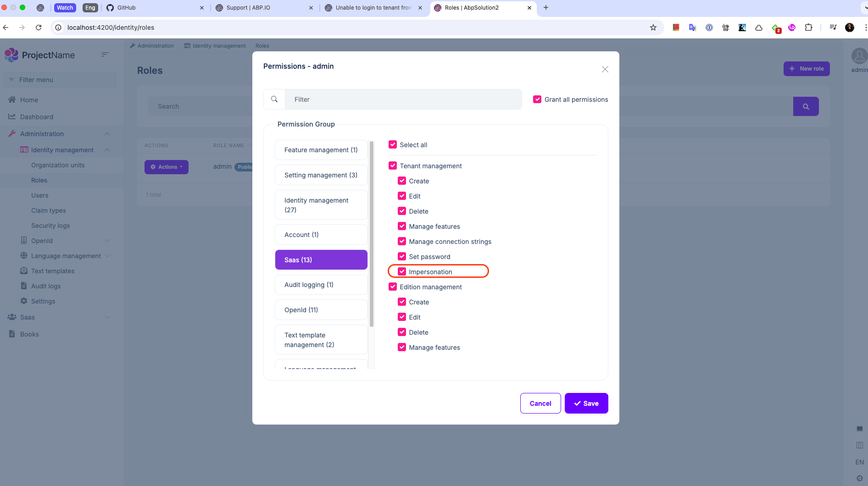The width and height of the screenshot is (868, 486).
Task: Uncheck the Impersonation permission checkbox
Action: pos(402,271)
